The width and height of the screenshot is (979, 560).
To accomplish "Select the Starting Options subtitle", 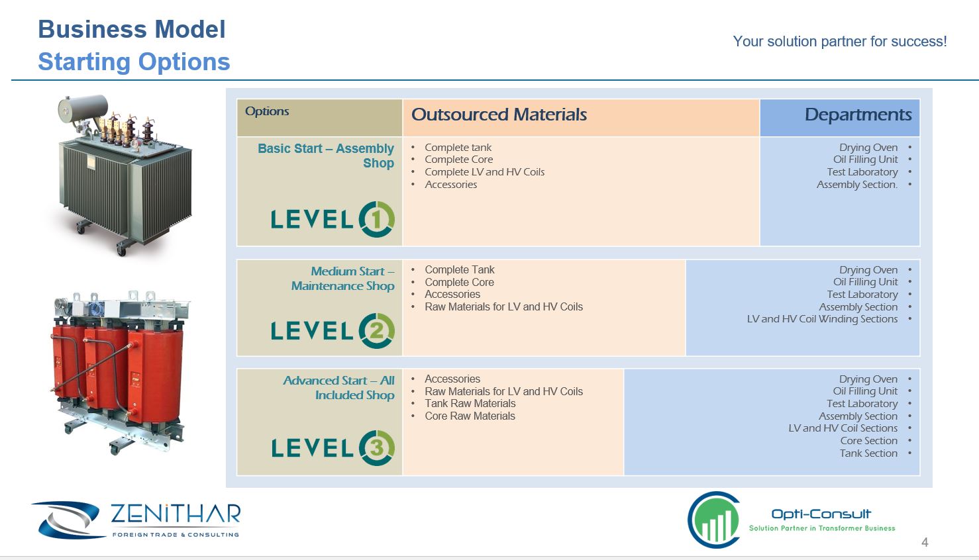I will (x=134, y=62).
